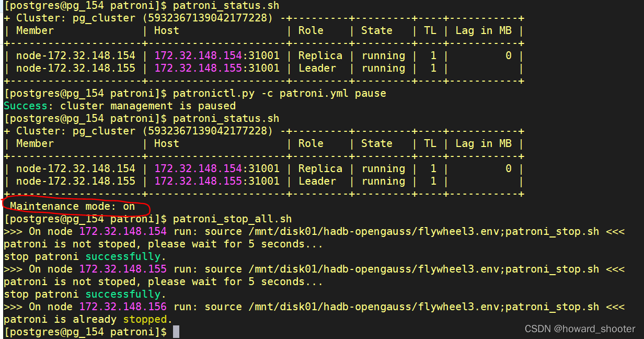The height and width of the screenshot is (339, 644).
Task: Click 'please wait for 5 seconds...' under the node 172.32.148.154 run
Action: (235, 244)
